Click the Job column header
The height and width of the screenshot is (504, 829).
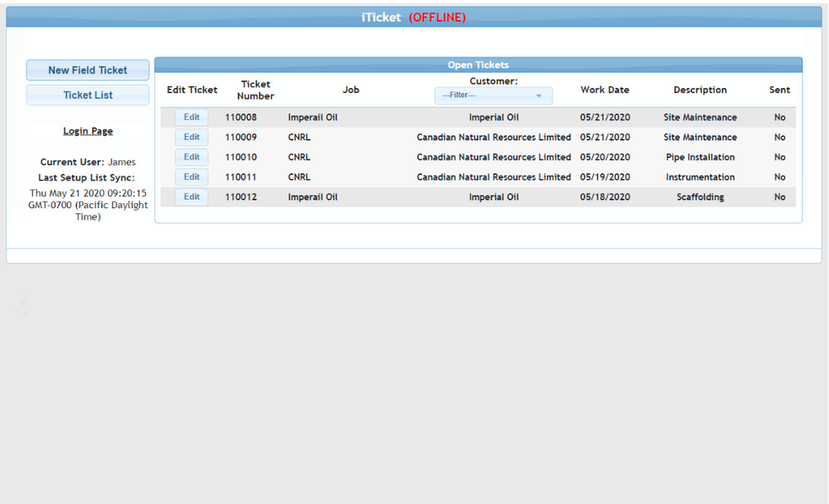tap(351, 90)
